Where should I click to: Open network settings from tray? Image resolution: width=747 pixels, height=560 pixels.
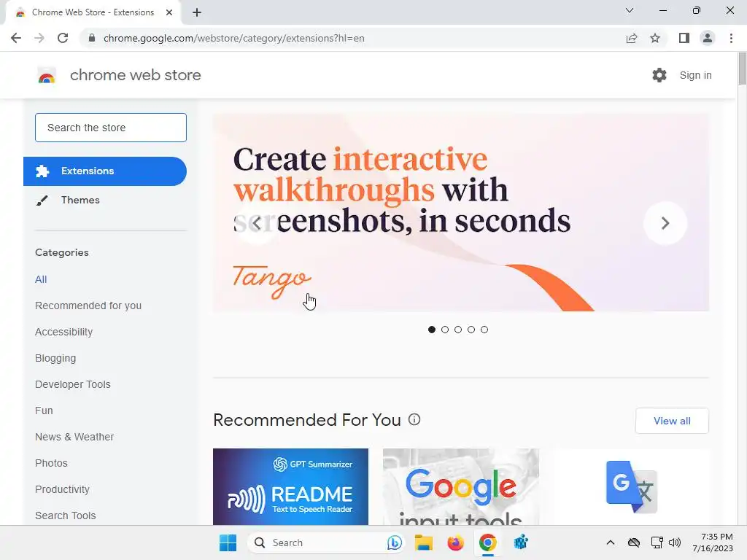657,542
